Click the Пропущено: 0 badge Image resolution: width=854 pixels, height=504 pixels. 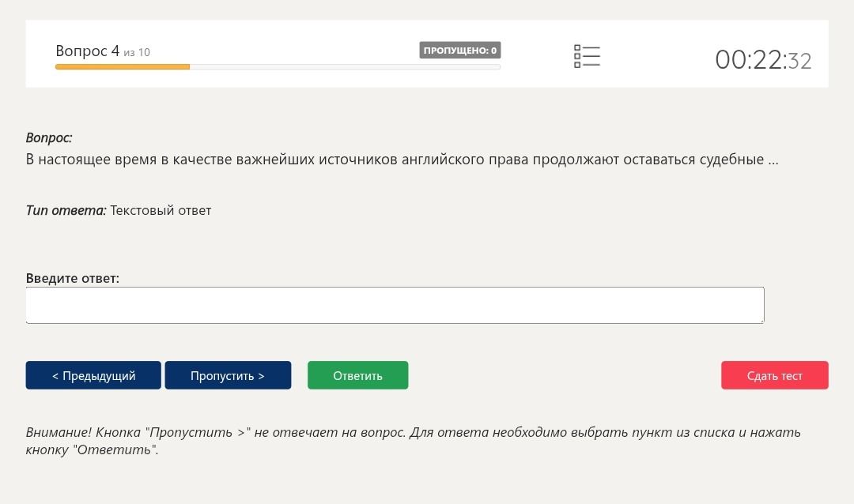click(459, 50)
